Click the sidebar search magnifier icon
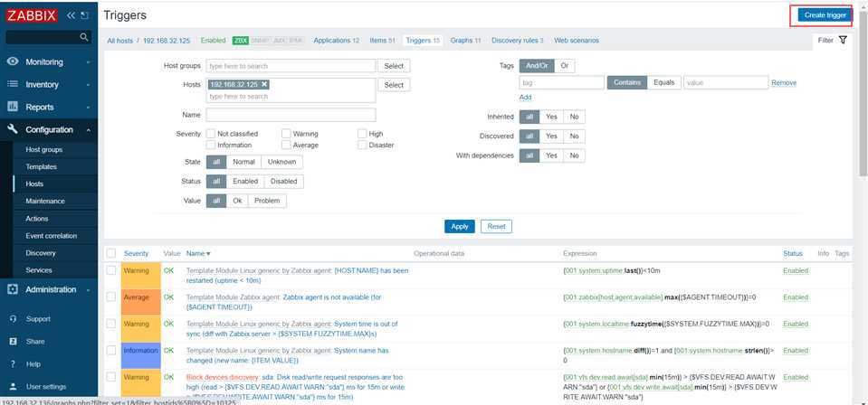Image resolution: width=868 pixels, height=405 pixels. (84, 37)
